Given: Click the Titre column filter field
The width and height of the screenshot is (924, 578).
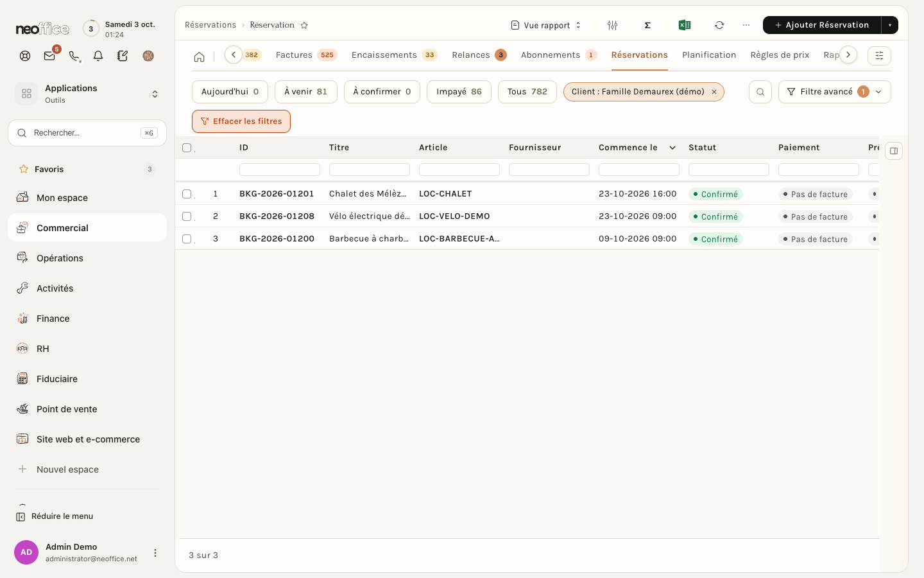Looking at the screenshot, I should point(370,170).
